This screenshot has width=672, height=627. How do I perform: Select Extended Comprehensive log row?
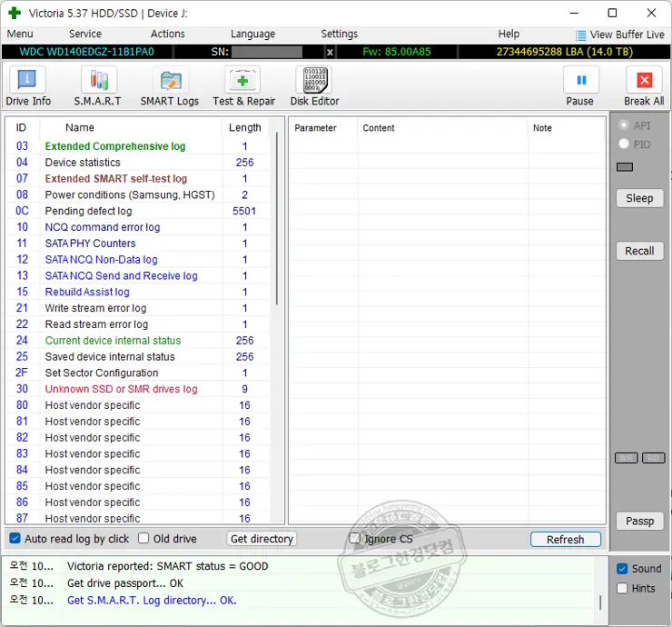[x=114, y=146]
